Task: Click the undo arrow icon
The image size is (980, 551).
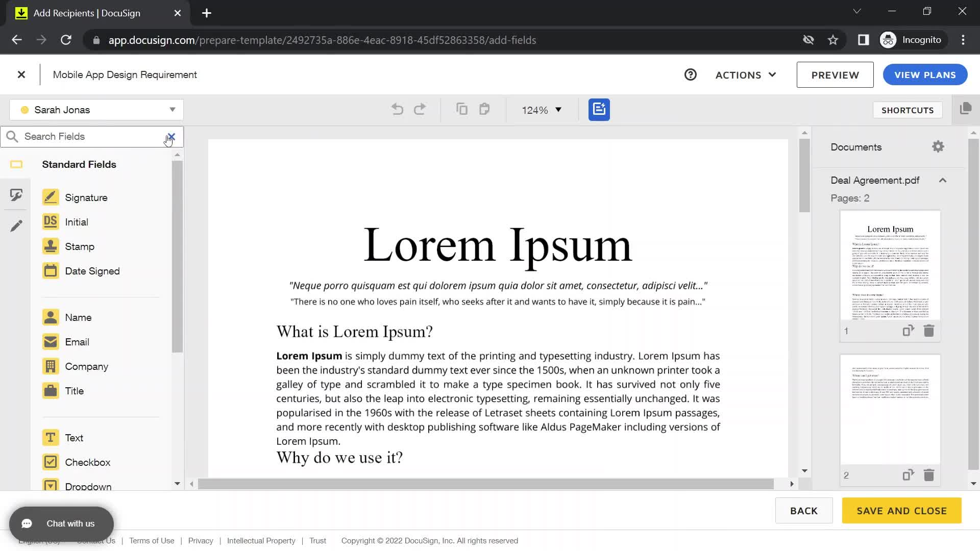Action: [397, 110]
